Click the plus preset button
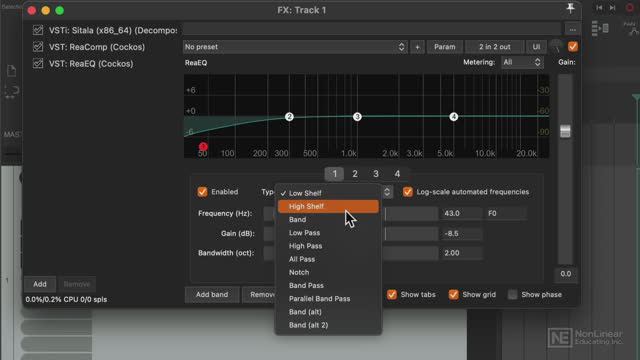This screenshot has height=360, width=640. (x=417, y=47)
